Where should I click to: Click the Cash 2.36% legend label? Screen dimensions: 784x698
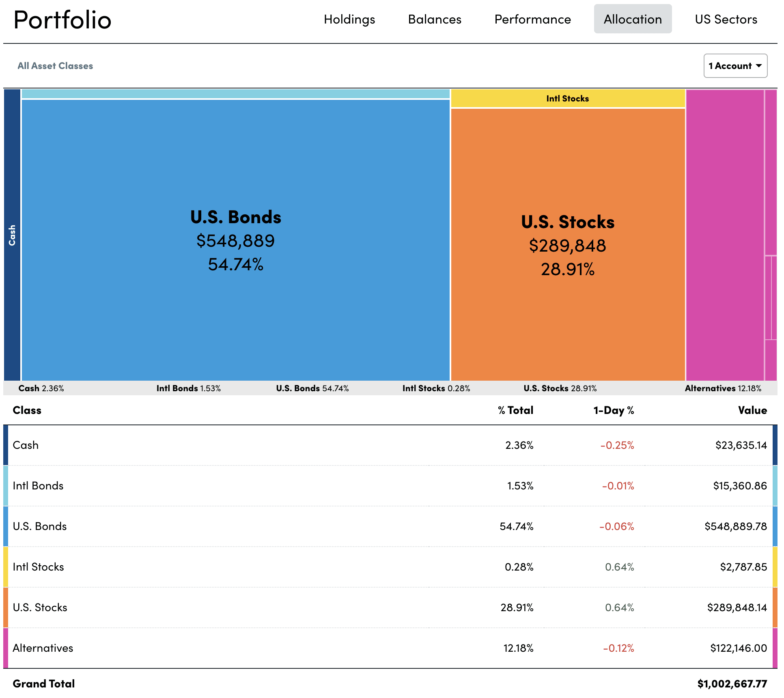[41, 388]
